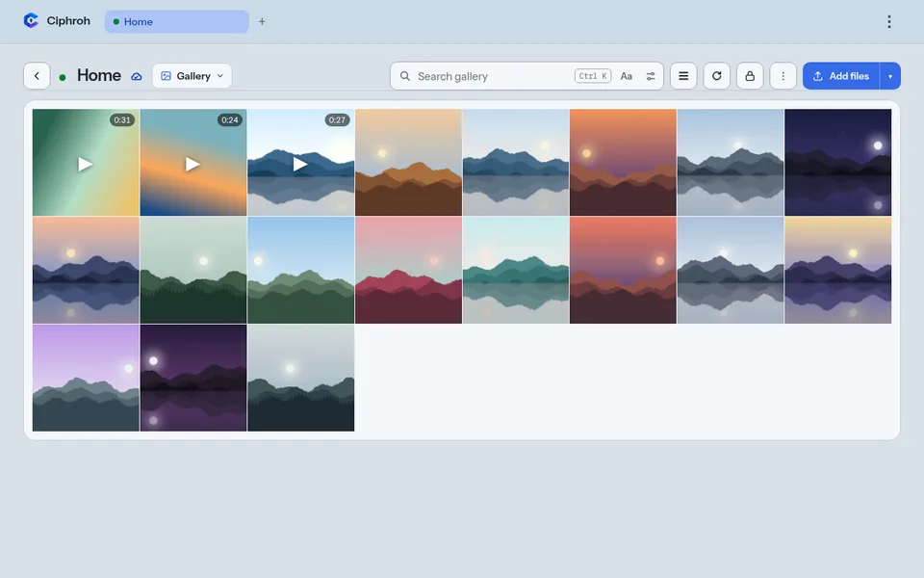Image resolution: width=924 pixels, height=578 pixels.
Task: Go back with the chevron button
Action: click(37, 76)
